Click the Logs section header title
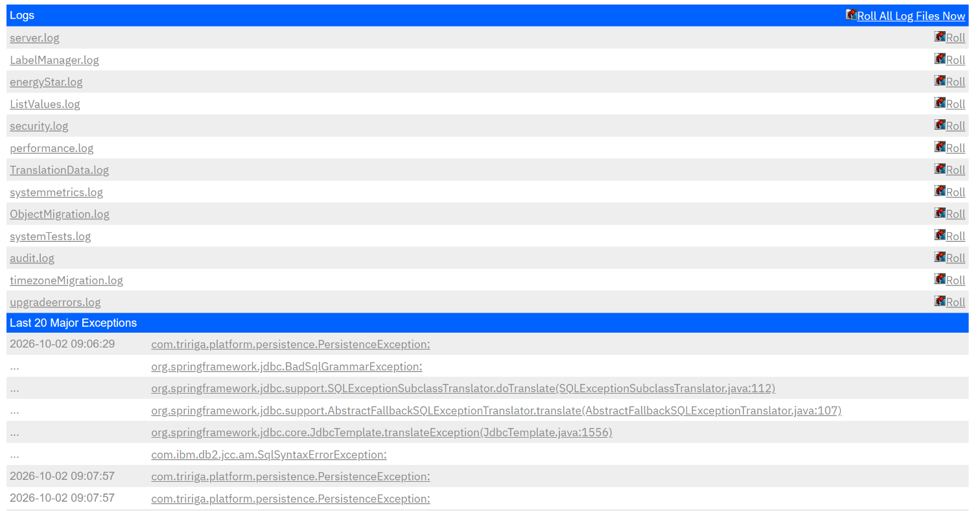980x511 pixels. pos(22,15)
